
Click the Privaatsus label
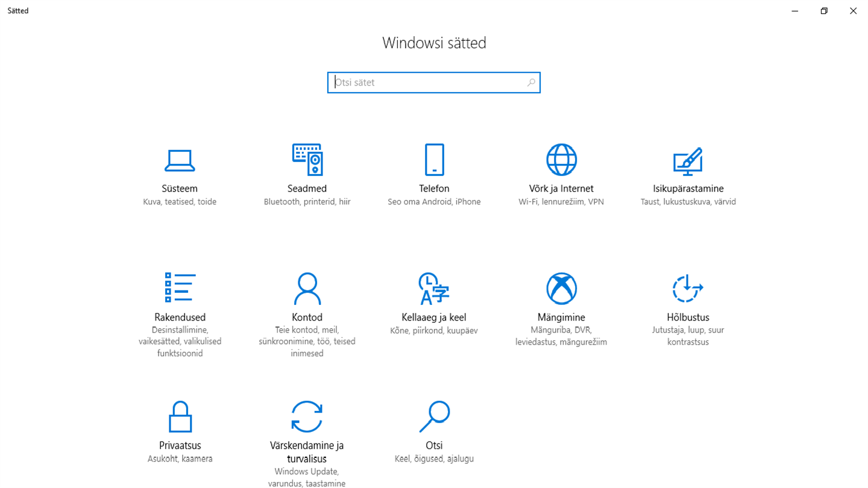click(180, 445)
